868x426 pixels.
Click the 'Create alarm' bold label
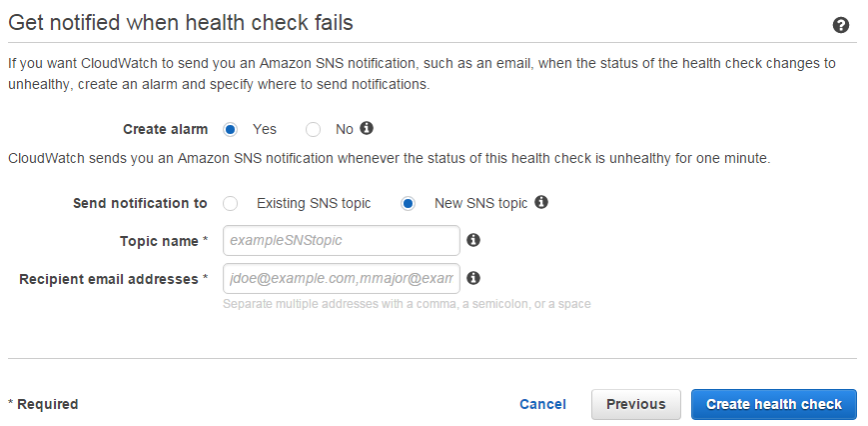(166, 130)
